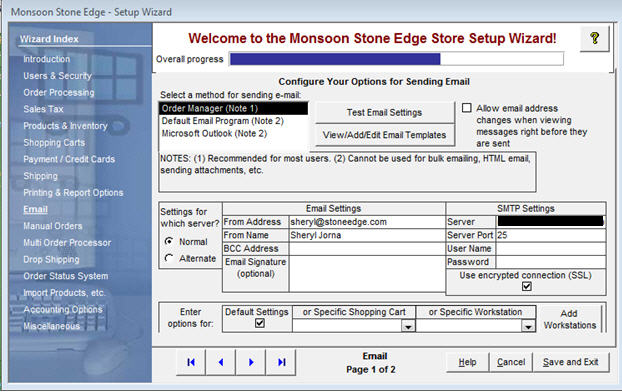Image resolution: width=622 pixels, height=392 pixels.
Task: Go to next wizard page arrow
Action: click(251, 362)
